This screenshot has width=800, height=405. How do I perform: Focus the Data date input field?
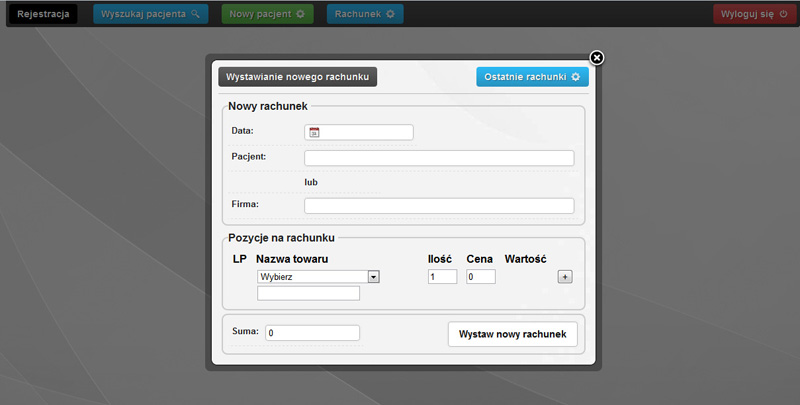click(x=359, y=133)
